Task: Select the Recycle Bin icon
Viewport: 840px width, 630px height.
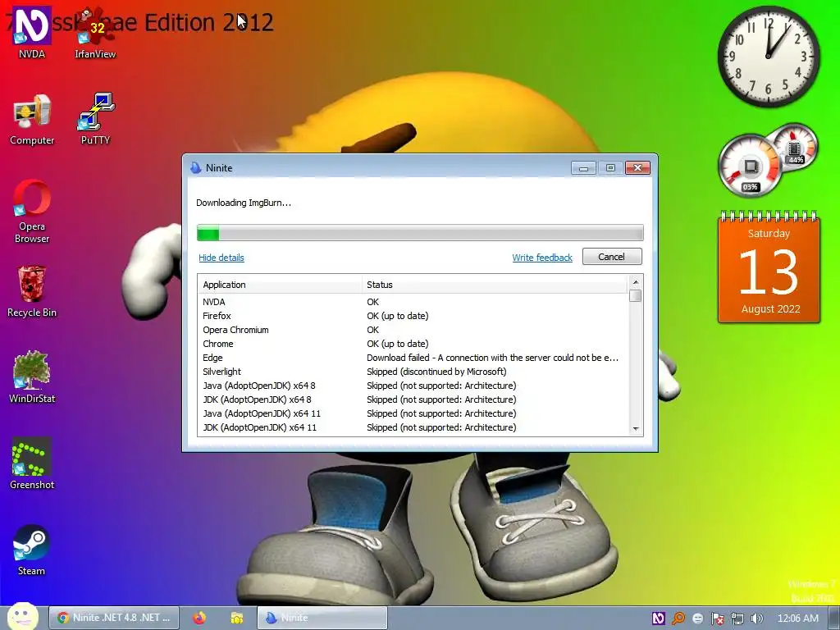Action: pyautogui.click(x=32, y=291)
